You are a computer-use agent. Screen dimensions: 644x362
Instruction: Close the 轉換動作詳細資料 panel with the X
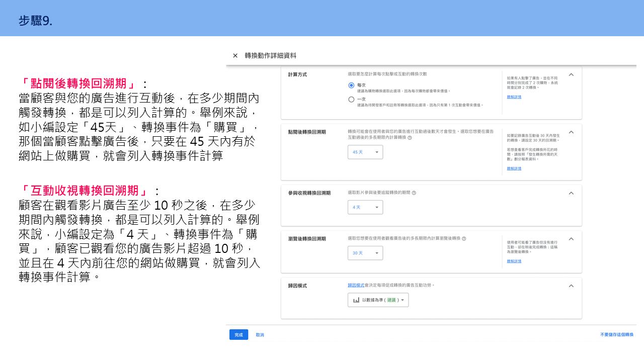[235, 56]
